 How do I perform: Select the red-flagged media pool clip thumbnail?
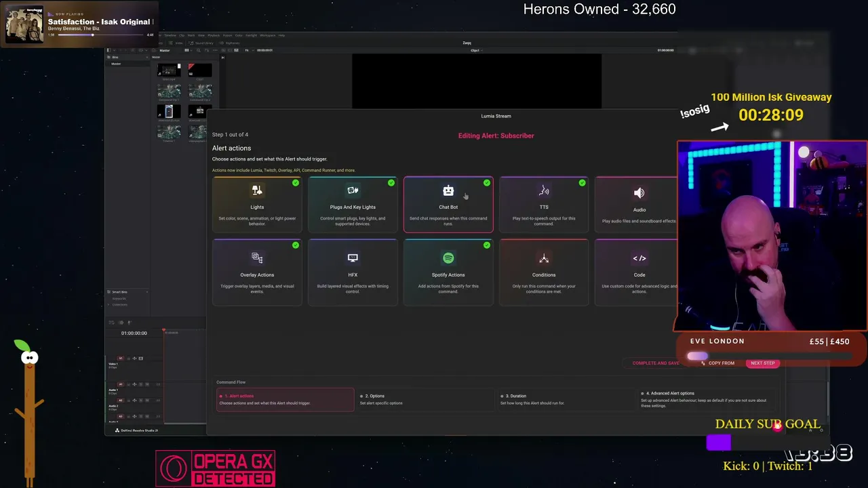tap(200, 70)
